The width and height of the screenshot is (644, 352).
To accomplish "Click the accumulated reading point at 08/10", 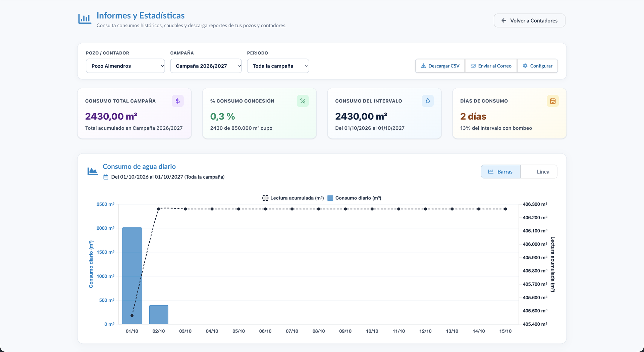I will tap(319, 209).
